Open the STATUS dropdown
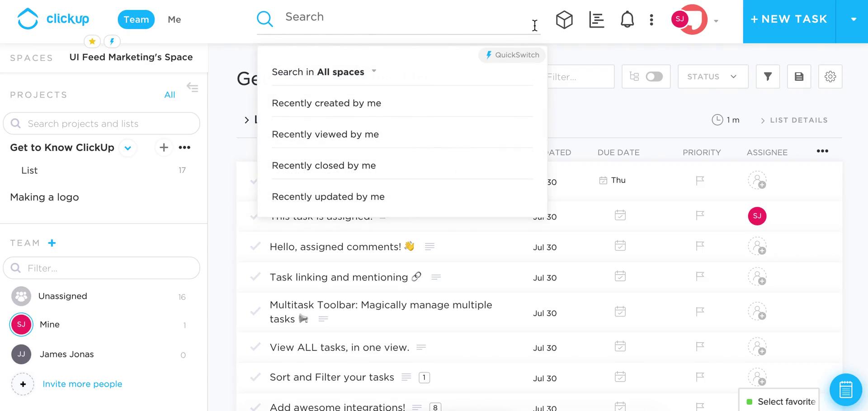This screenshot has width=868, height=411. coord(713,76)
